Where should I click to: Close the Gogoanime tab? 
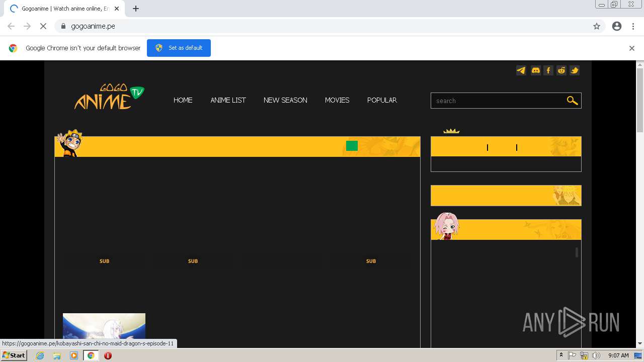(117, 9)
